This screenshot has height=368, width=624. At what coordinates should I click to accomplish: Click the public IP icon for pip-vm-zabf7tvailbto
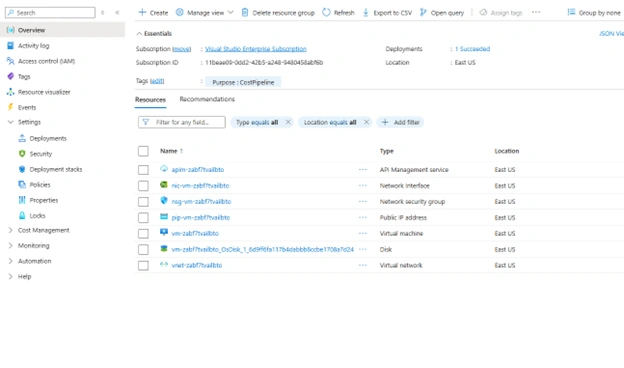tap(164, 217)
